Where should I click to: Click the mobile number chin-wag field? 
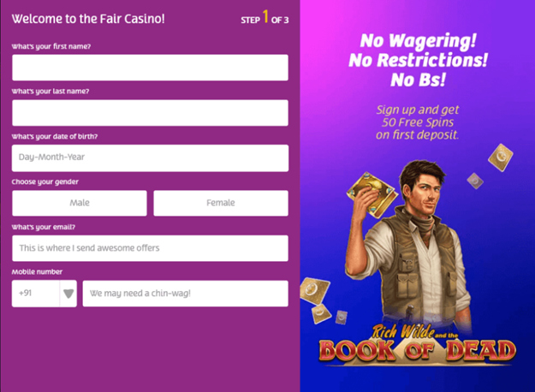click(x=185, y=294)
